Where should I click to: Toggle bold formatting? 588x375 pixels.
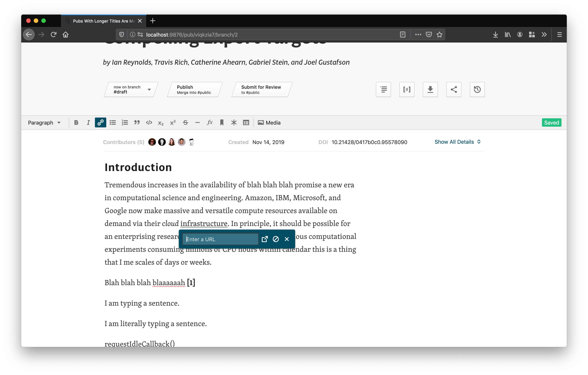point(76,122)
